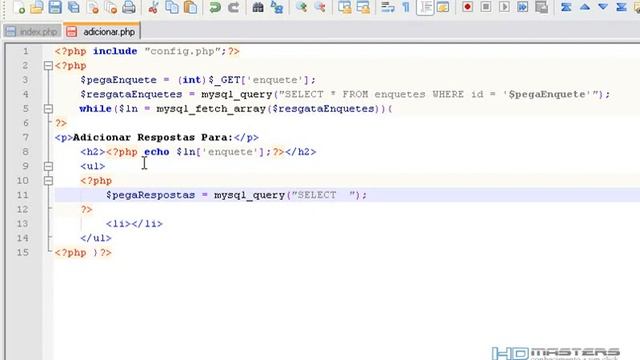Select the adicionar.php tab
640x360 pixels.
(x=102, y=31)
